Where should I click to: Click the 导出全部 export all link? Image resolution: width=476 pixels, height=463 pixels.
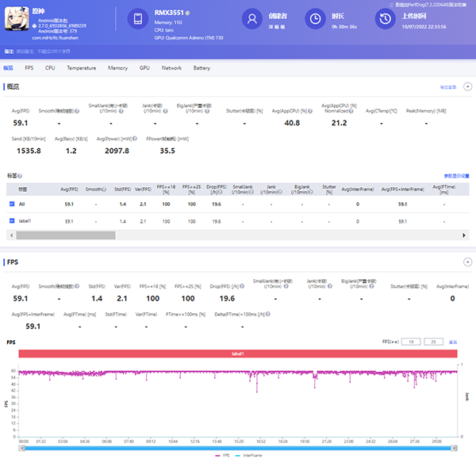tap(447, 86)
